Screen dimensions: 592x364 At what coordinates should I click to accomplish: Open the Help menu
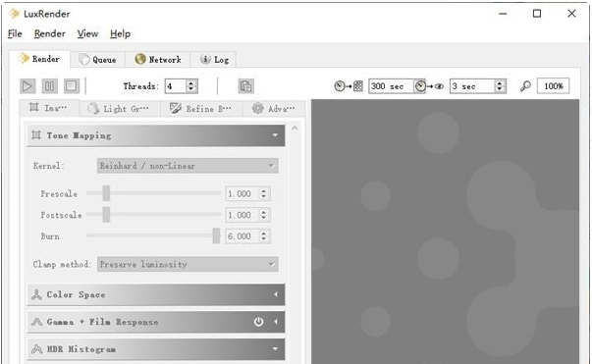[120, 33]
